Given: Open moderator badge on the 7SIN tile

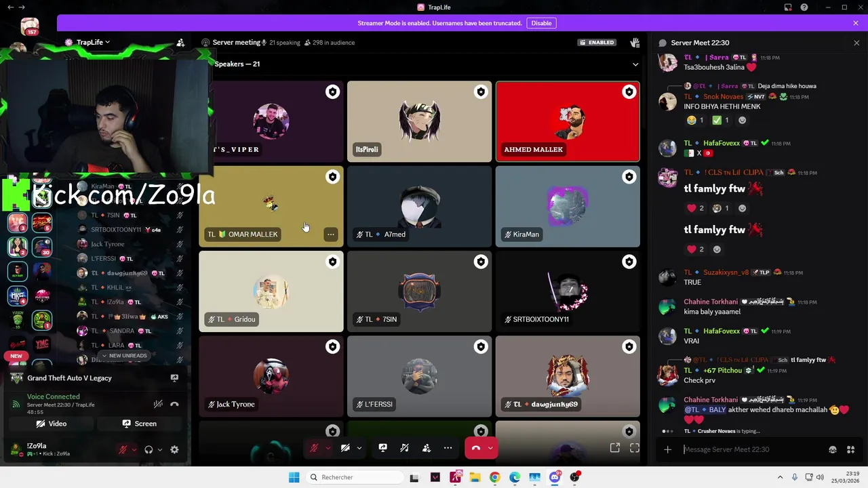Looking at the screenshot, I should [x=481, y=262].
